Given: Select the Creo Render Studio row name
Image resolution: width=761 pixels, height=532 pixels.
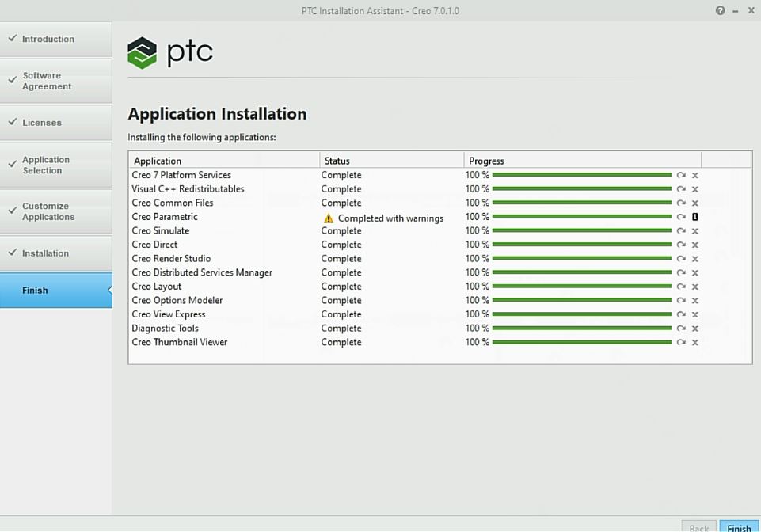Looking at the screenshot, I should tap(171, 259).
